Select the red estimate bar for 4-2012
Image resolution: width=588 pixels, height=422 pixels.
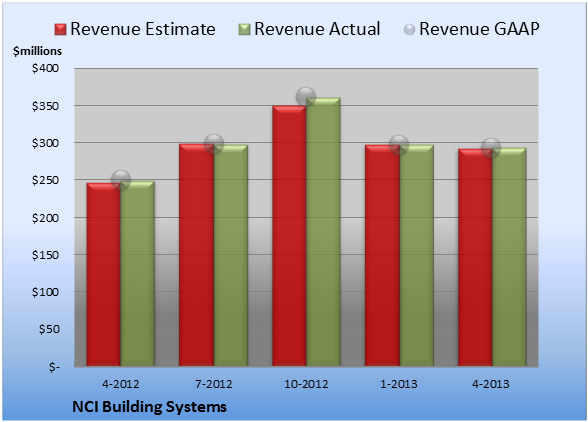(104, 275)
